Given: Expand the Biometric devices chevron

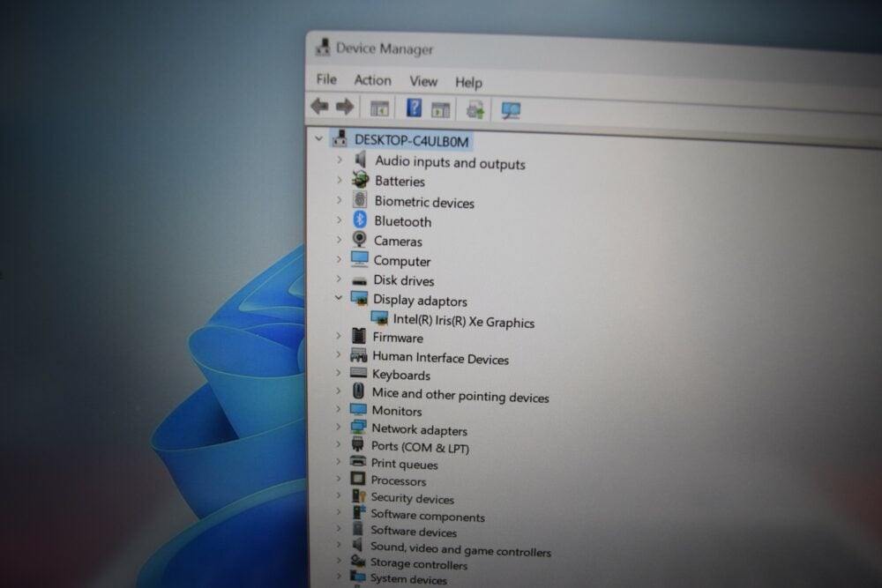Looking at the screenshot, I should click(x=339, y=199).
